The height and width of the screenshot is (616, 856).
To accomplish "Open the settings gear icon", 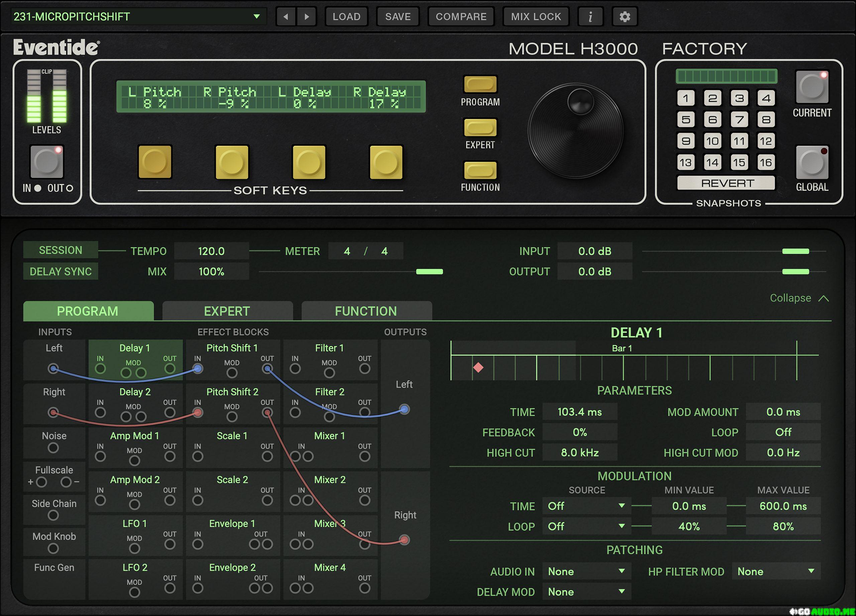I will [x=625, y=17].
